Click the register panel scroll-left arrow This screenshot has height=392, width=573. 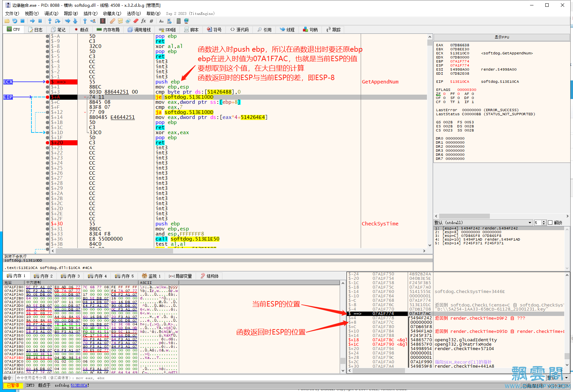(436, 216)
